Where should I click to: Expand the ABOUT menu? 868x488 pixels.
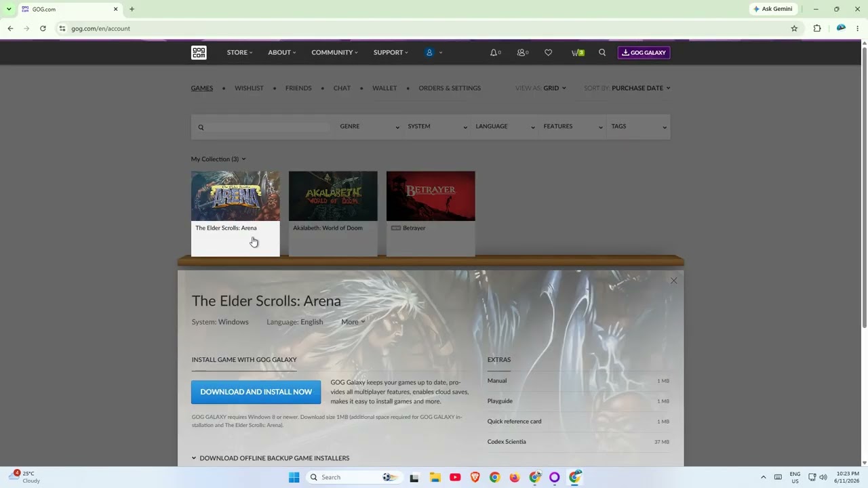click(x=281, y=52)
